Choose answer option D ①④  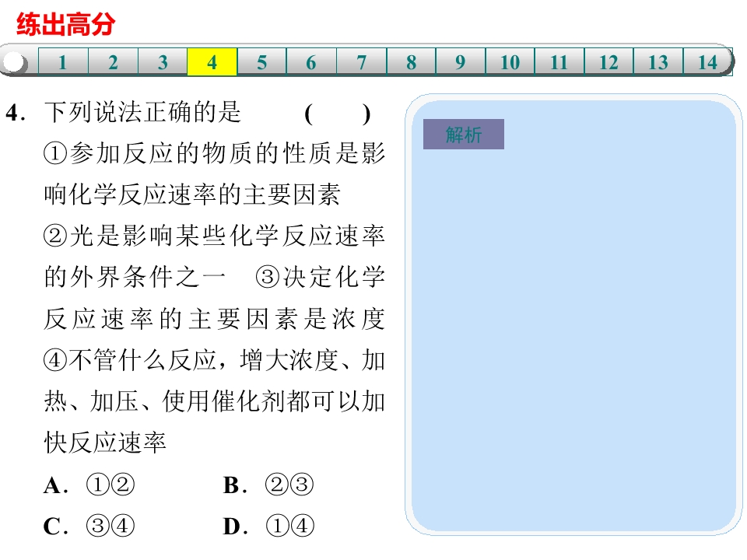pyautogui.click(x=268, y=527)
